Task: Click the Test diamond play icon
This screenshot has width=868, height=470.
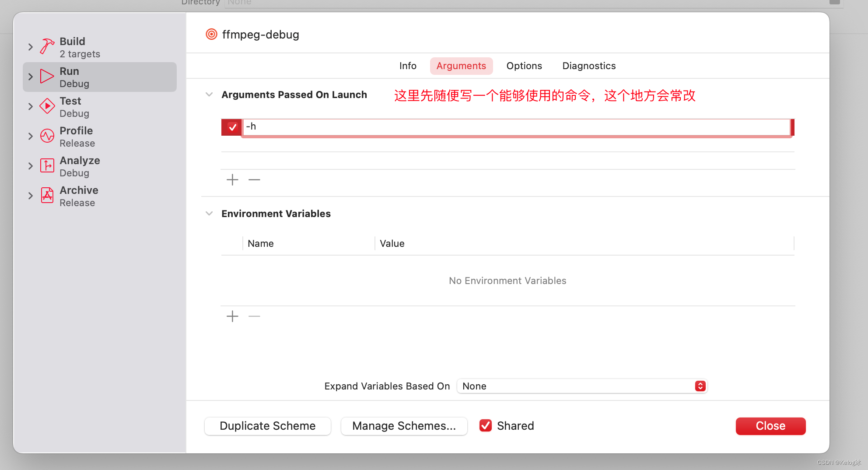Action: click(47, 106)
